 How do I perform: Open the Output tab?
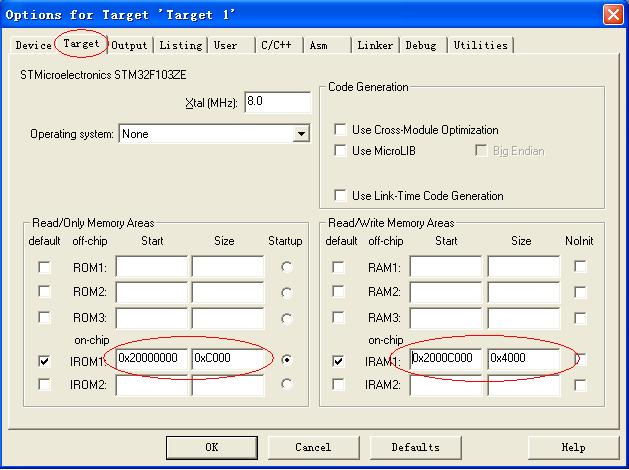click(129, 45)
